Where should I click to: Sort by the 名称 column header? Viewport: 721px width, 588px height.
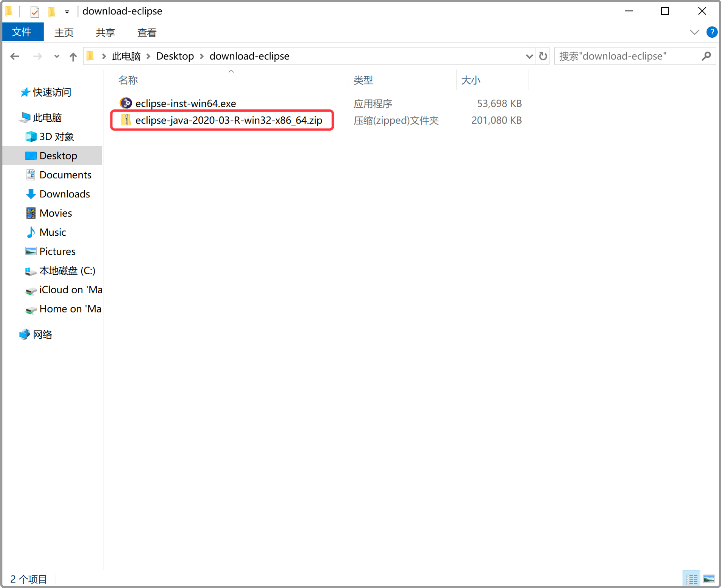(128, 80)
